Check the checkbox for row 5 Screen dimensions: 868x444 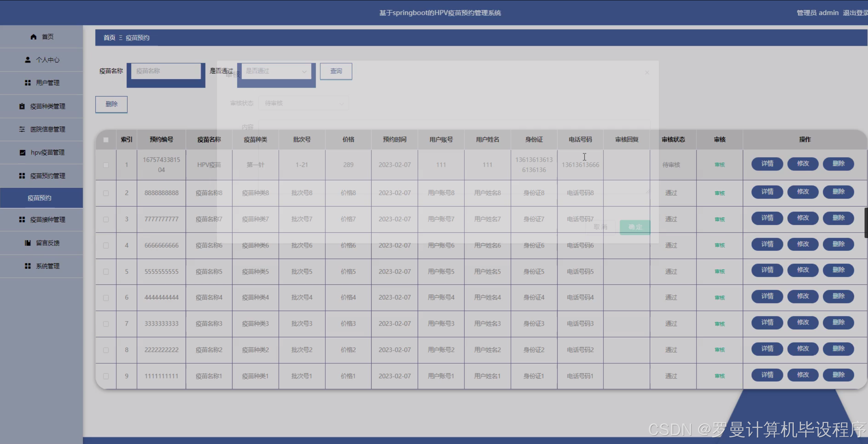106,272
